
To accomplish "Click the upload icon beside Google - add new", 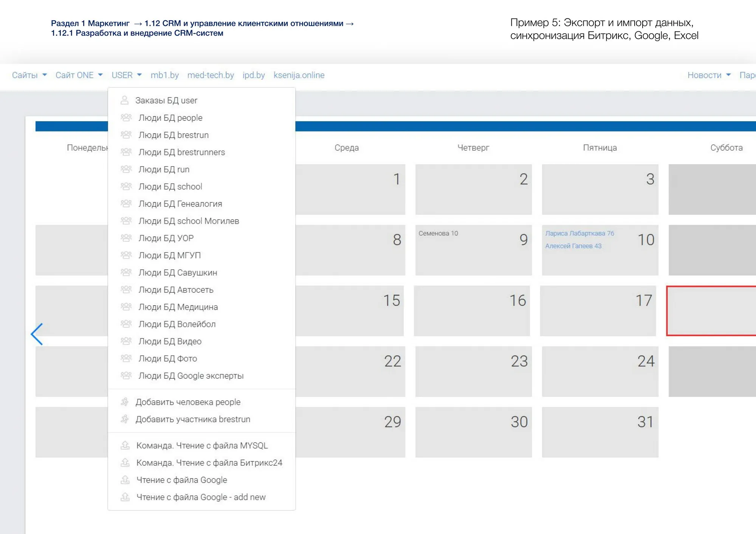I will (x=125, y=497).
